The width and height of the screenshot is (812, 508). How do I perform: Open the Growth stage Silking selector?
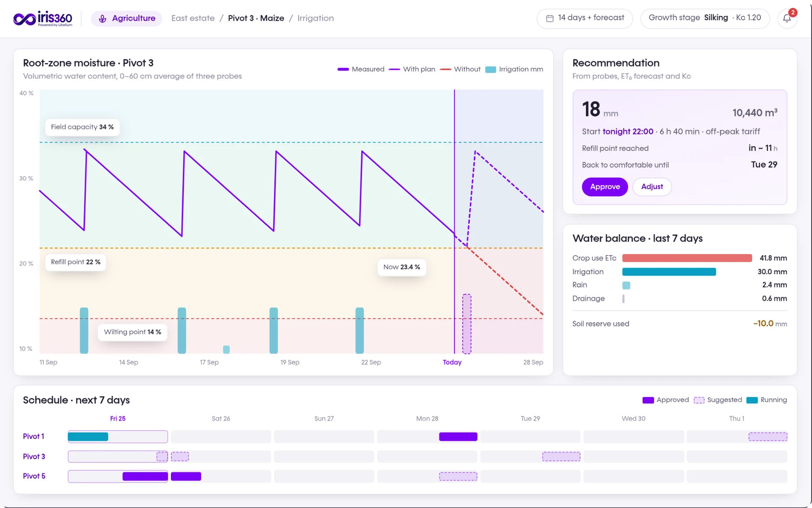click(705, 18)
